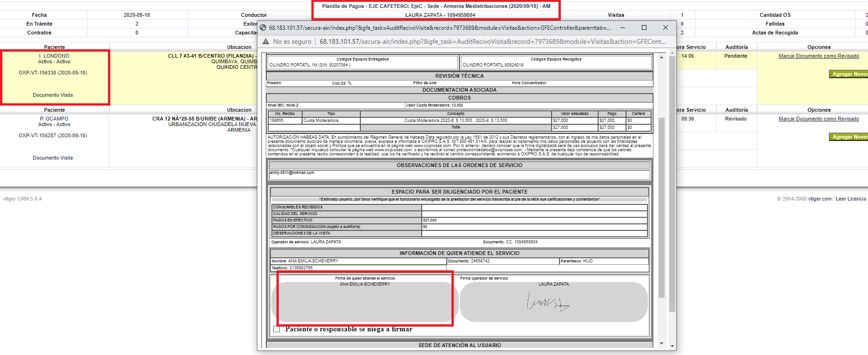Click 'Planilla de Pagos - EJE CAFETERO' title

click(x=436, y=6)
